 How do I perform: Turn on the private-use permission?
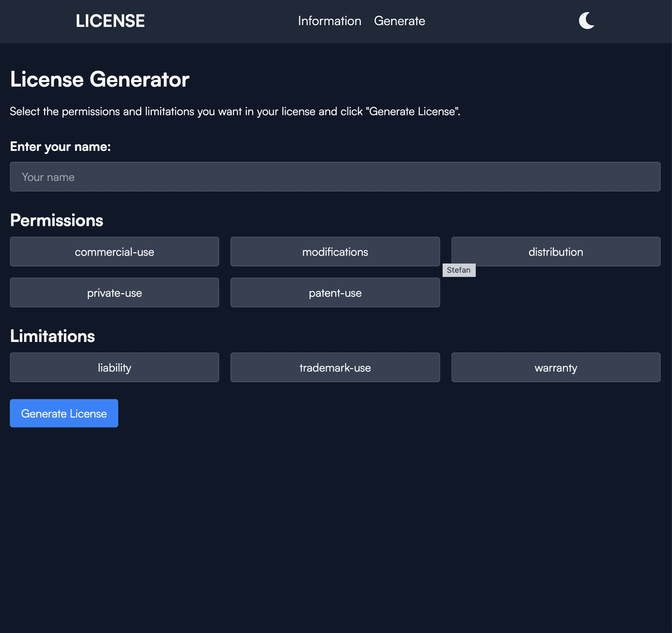pyautogui.click(x=114, y=293)
